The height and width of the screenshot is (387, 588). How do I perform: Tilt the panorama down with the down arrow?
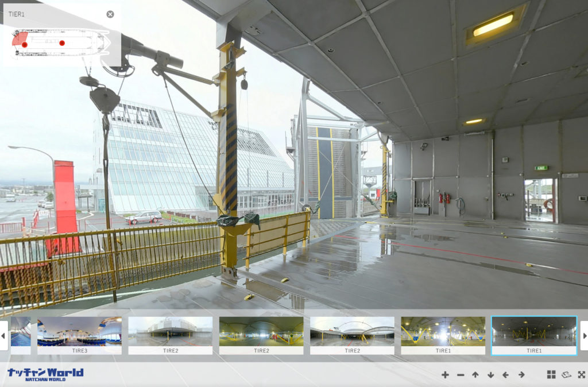click(490, 375)
